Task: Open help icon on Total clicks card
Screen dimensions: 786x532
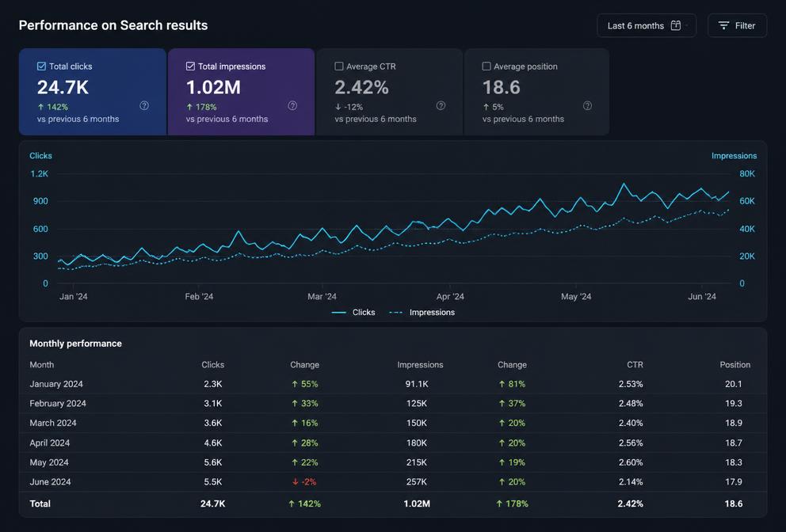Action: 144,106
